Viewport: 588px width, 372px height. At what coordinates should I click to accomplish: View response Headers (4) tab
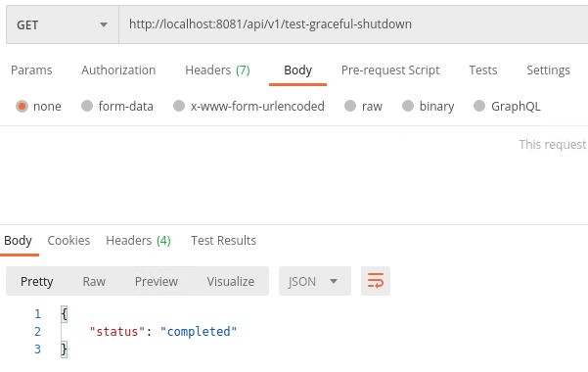tap(138, 241)
